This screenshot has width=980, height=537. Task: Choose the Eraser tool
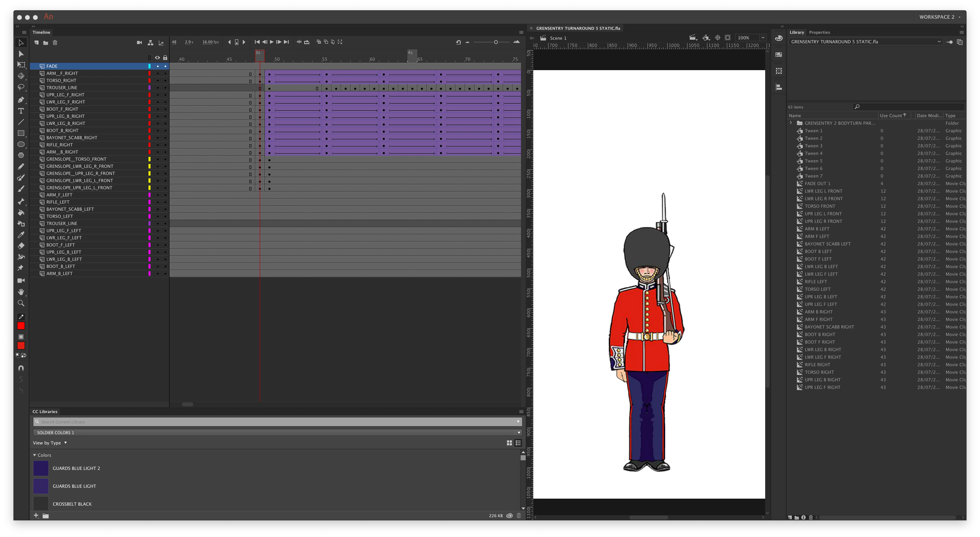21,246
